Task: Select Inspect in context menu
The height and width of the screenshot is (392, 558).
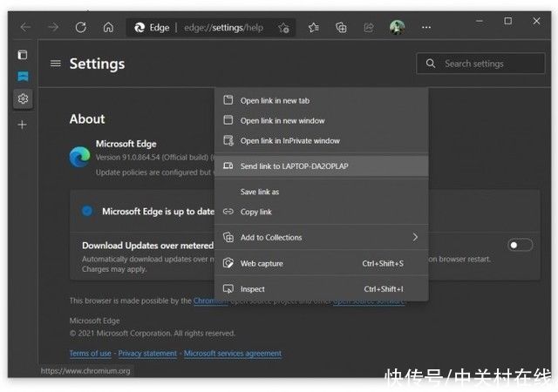Action: point(321,289)
